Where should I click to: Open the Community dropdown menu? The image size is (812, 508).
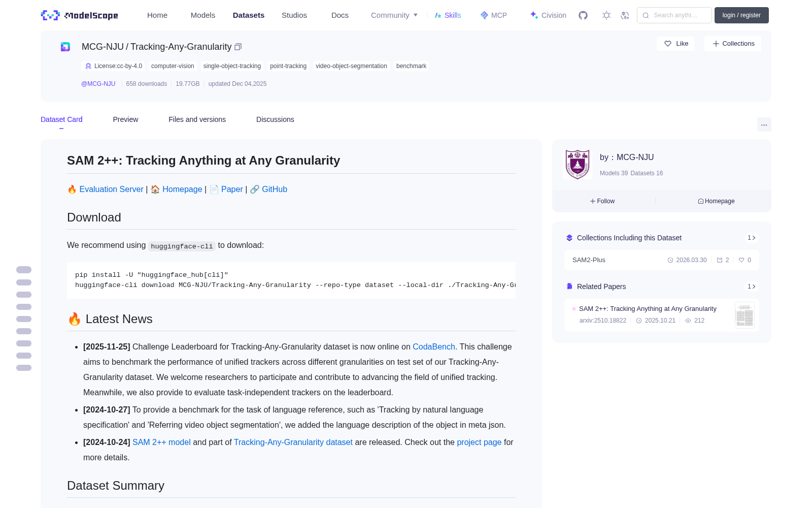(394, 15)
